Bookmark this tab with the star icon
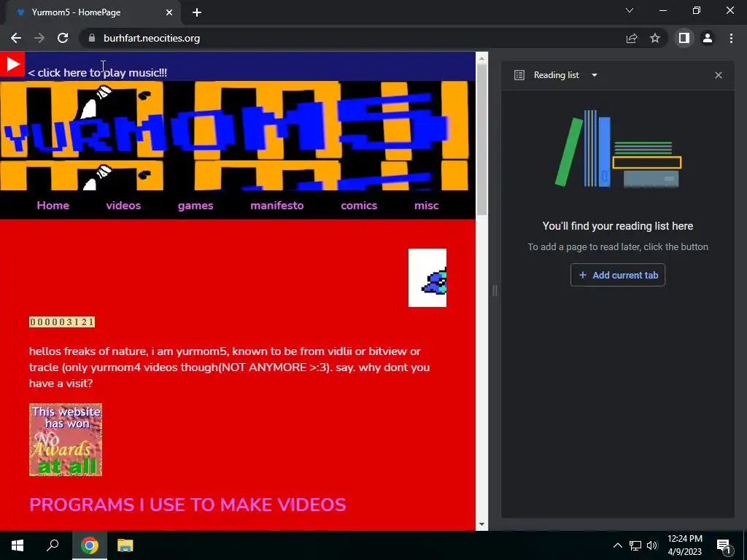Screen dimensions: 747x560 coord(655,38)
